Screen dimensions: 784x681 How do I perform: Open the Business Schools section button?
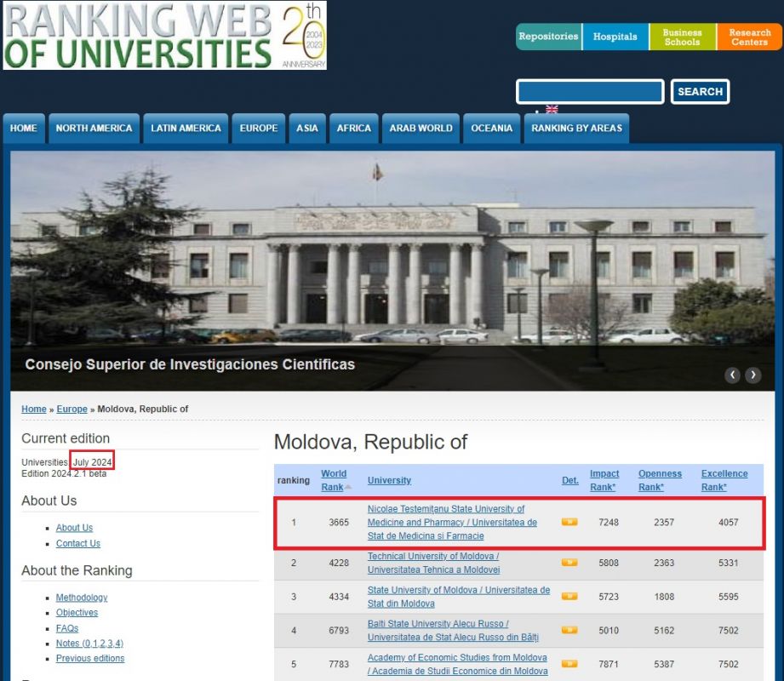[x=682, y=37]
